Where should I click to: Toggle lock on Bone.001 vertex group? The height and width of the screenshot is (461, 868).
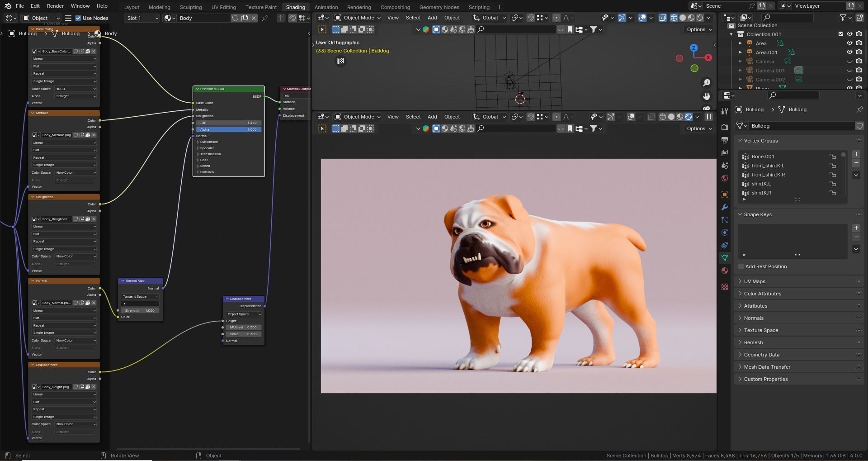click(x=832, y=157)
